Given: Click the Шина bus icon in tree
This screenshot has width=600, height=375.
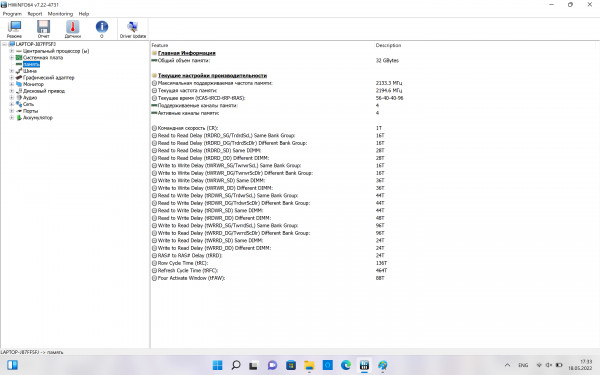Looking at the screenshot, I should tap(19, 71).
